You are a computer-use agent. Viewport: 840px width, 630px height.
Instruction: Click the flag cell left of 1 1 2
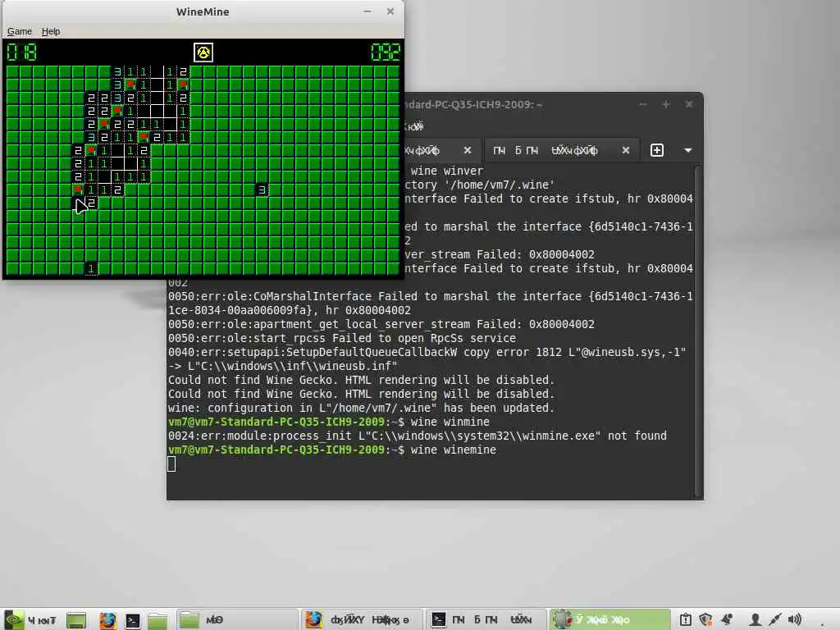point(78,189)
